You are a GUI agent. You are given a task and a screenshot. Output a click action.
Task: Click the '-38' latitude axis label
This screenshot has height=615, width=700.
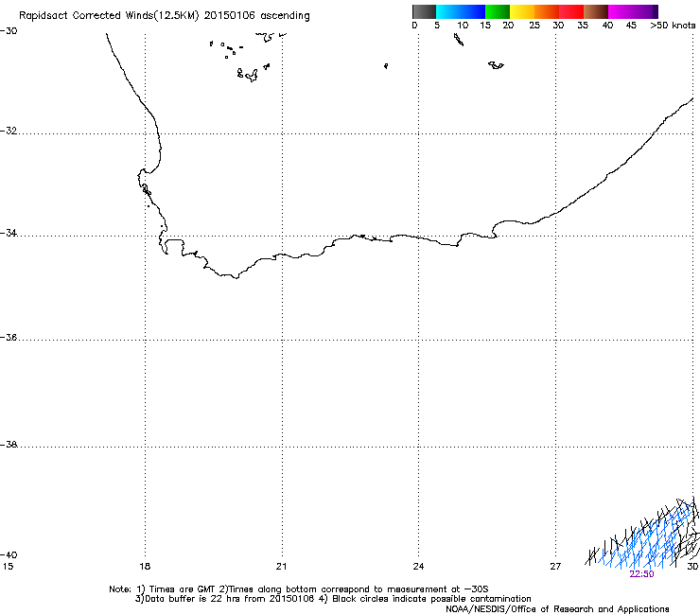[9, 445]
